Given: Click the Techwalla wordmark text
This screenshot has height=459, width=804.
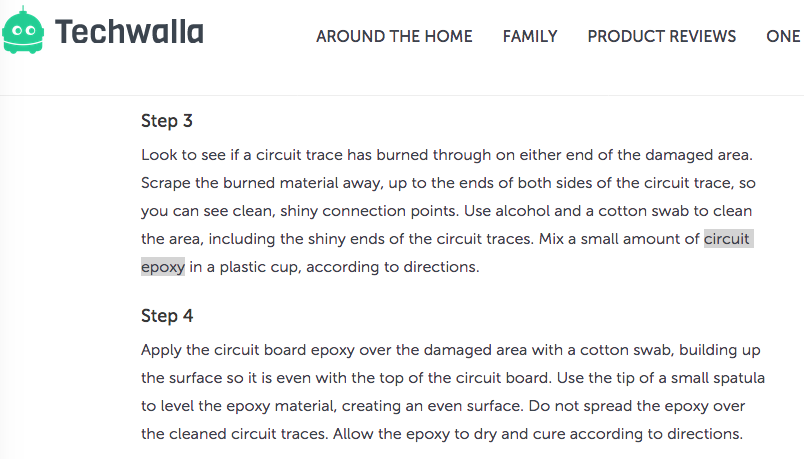Looking at the screenshot, I should [x=129, y=33].
